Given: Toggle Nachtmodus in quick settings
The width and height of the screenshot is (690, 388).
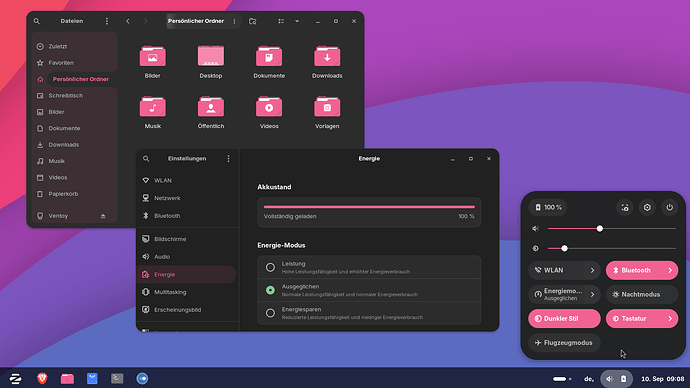Looking at the screenshot, I should tap(642, 294).
